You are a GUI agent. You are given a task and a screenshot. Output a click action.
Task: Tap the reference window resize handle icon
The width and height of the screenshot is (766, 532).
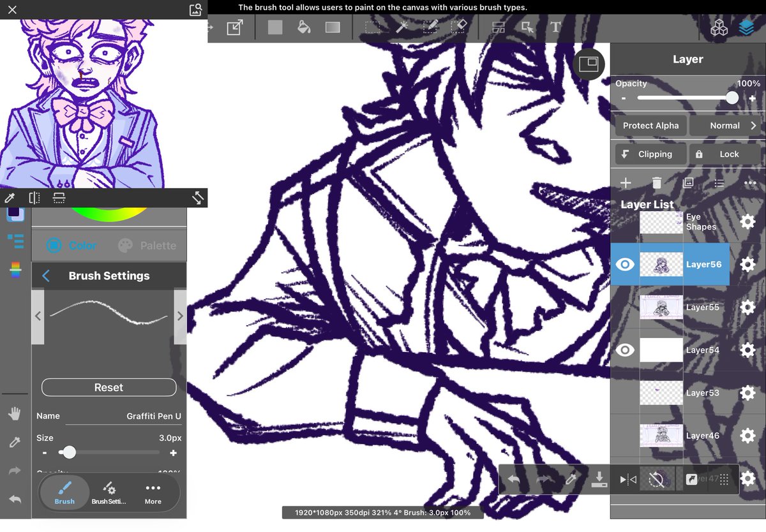197,198
